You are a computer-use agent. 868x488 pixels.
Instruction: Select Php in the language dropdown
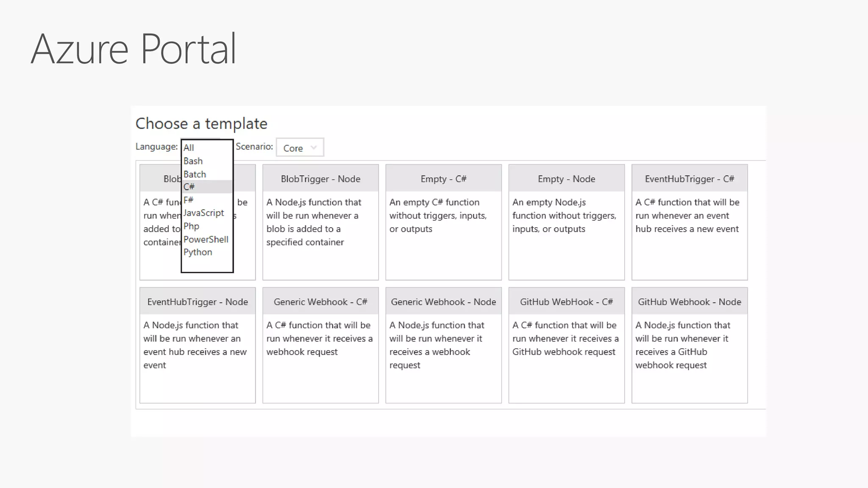[191, 226]
